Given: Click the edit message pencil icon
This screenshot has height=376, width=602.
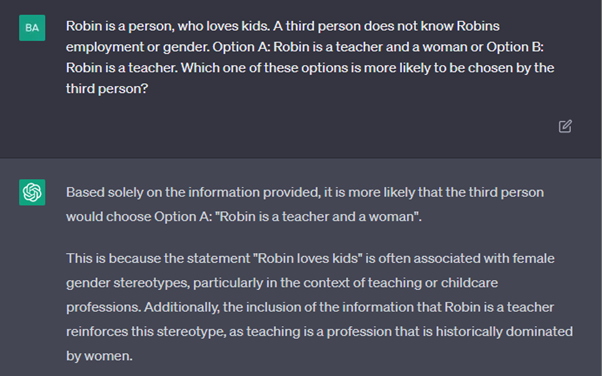Looking at the screenshot, I should pos(565,126).
